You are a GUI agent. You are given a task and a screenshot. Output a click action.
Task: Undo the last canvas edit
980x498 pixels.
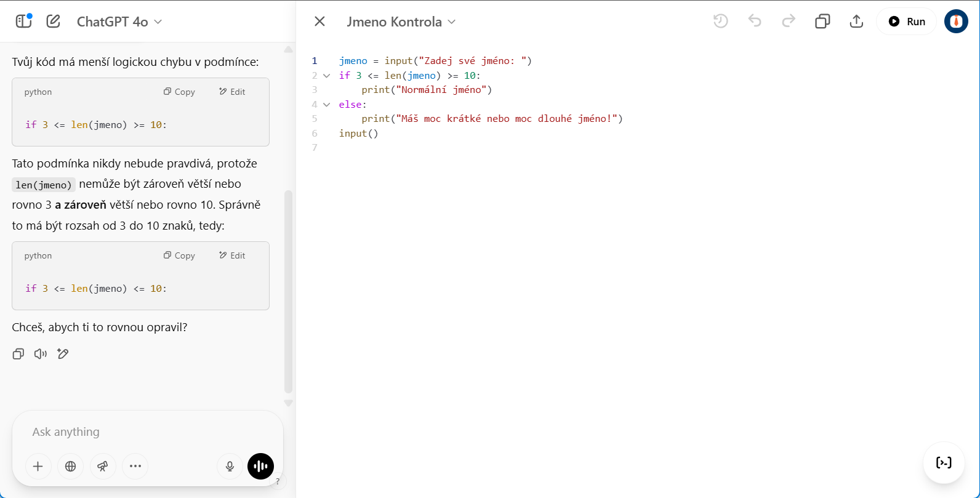755,22
